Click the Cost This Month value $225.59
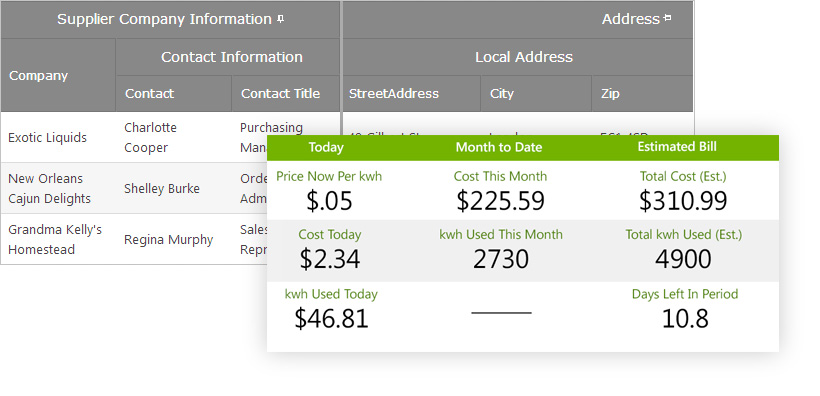Viewport: 820px width, 396px height. point(500,200)
